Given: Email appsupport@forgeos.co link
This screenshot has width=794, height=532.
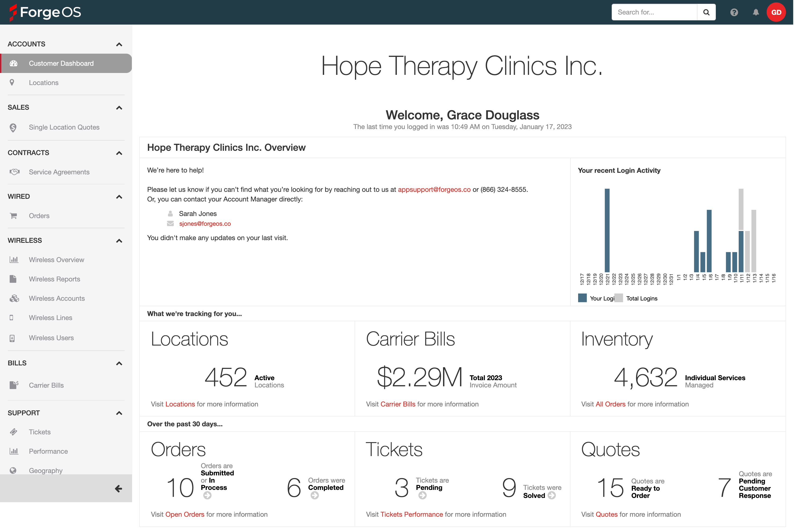Looking at the screenshot, I should (x=434, y=190).
